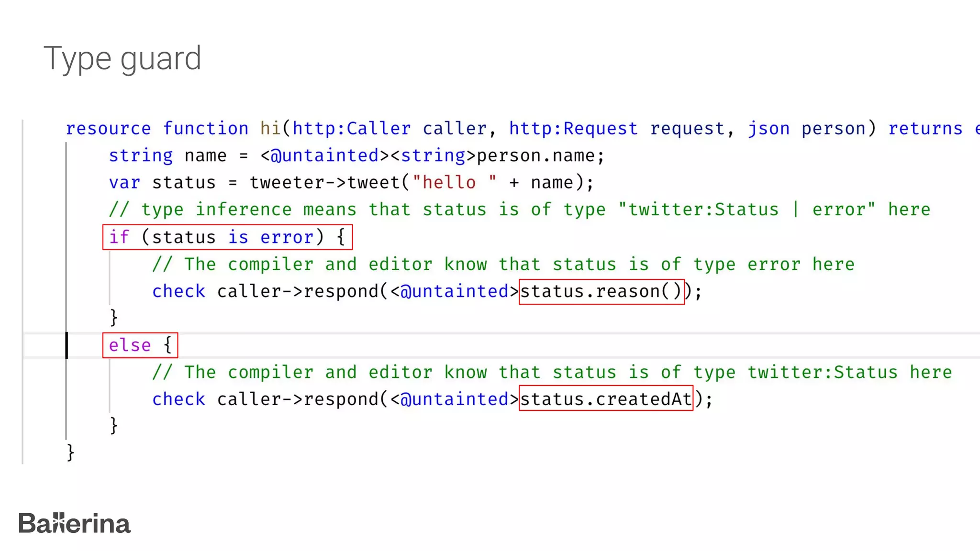Image resolution: width=980 pixels, height=551 pixels.
Task: Click the highlighted status.reason() expression
Action: coord(601,292)
